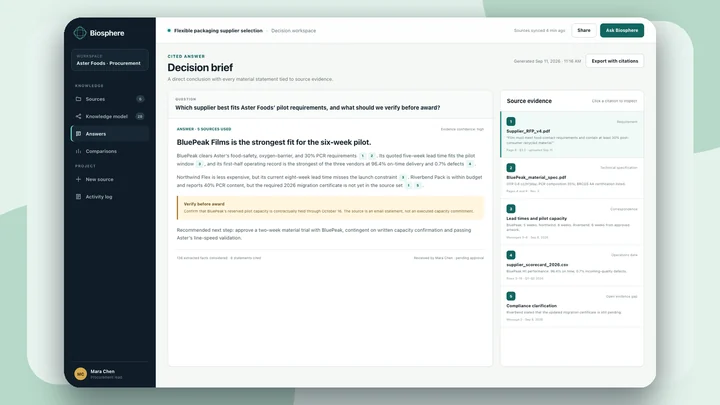The image size is (720, 405).
Task: Select 'Lead times and pilot capacity' source card
Action: pyautogui.click(x=572, y=222)
